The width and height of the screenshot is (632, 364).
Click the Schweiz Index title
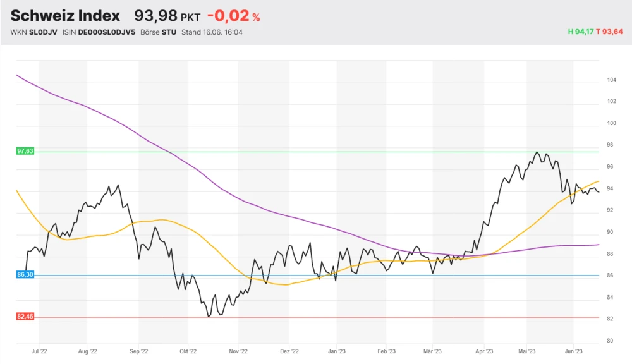click(x=65, y=16)
